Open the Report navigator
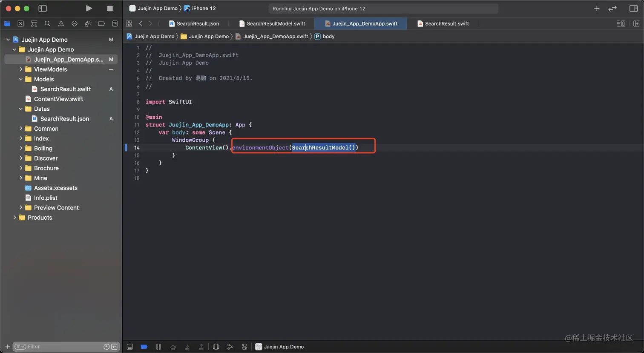 [115, 24]
